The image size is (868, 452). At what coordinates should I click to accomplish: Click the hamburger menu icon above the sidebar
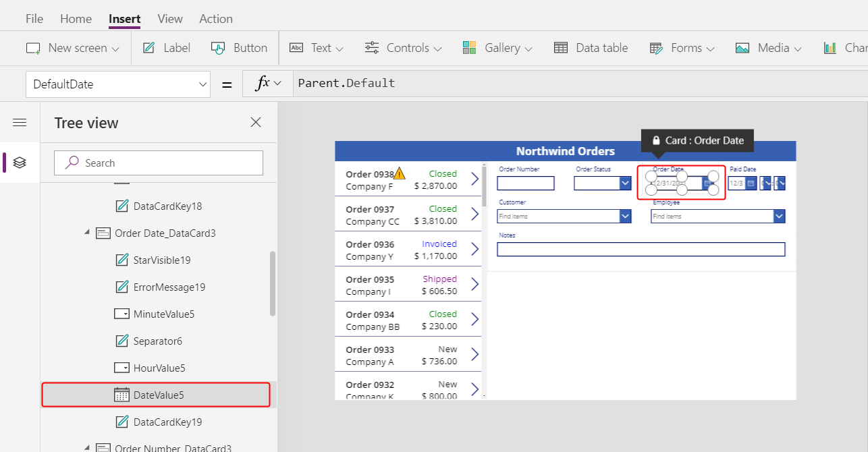coord(20,122)
